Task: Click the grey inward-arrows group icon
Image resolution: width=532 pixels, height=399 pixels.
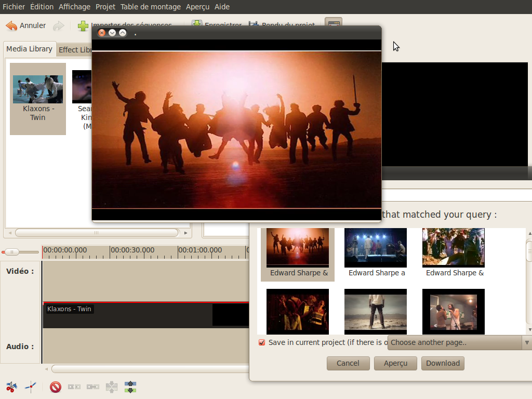Action: coord(112,387)
